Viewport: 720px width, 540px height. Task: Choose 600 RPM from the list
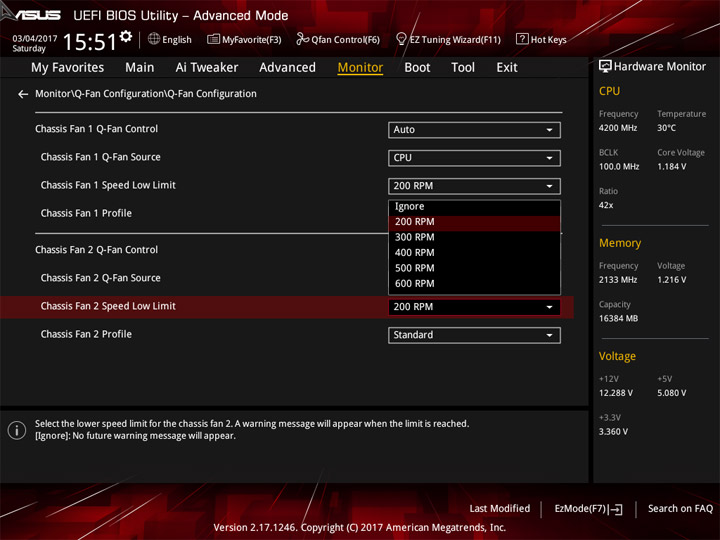474,284
